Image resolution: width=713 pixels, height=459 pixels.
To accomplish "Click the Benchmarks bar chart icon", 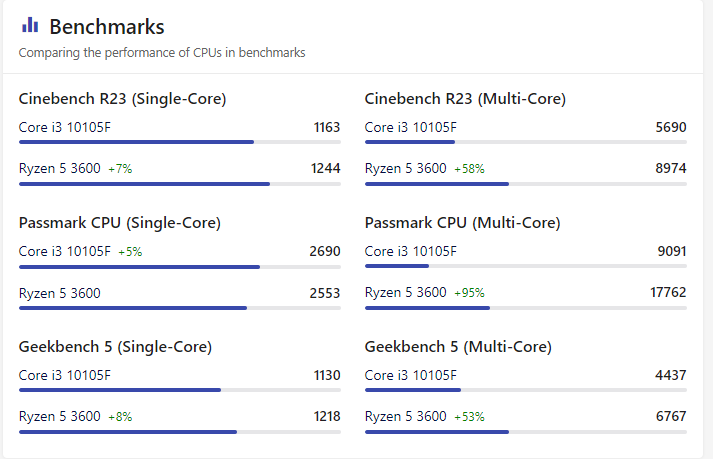I will (30, 25).
